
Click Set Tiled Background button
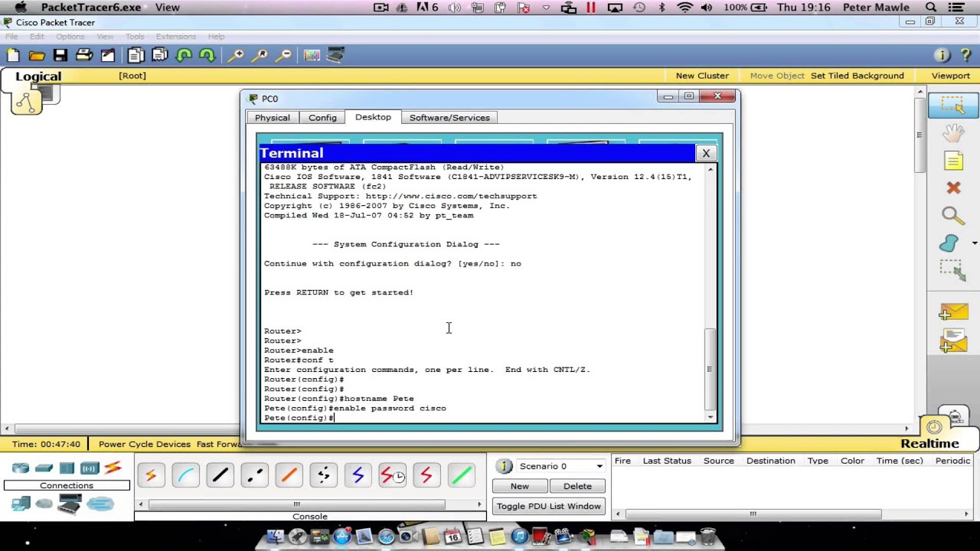(x=857, y=76)
